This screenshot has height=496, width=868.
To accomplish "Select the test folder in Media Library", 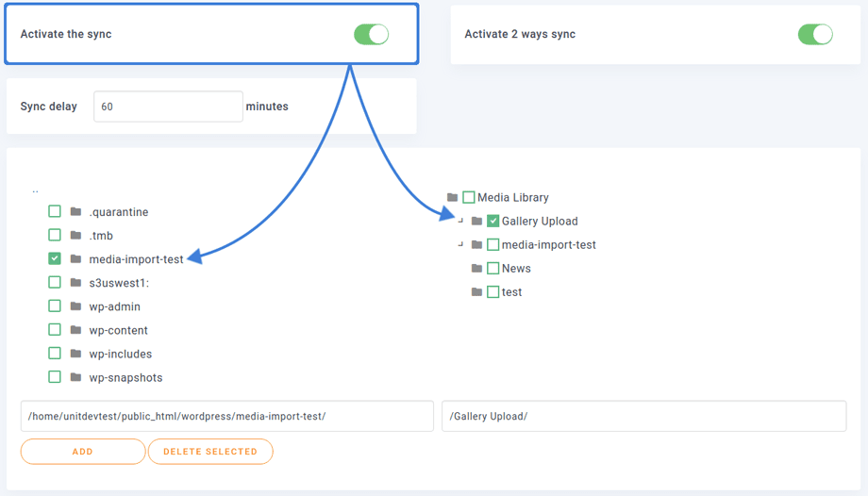I will tap(493, 292).
